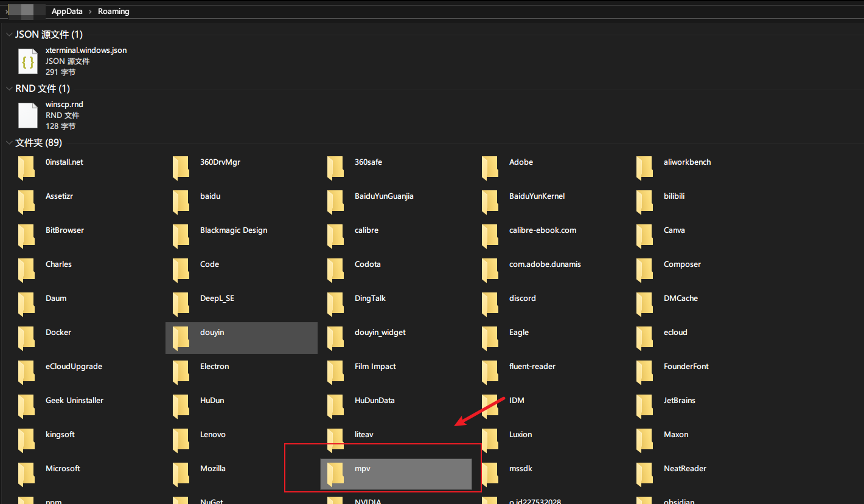Select the ecloud folder name

(675, 333)
